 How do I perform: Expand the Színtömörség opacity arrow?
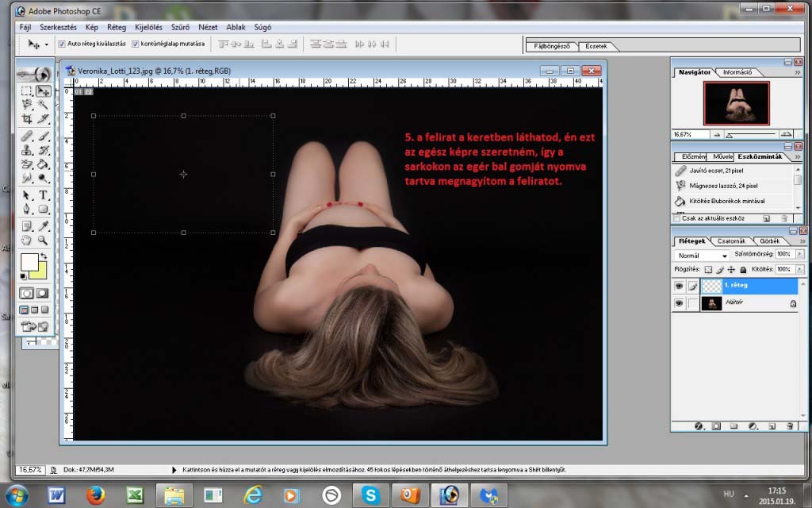799,255
